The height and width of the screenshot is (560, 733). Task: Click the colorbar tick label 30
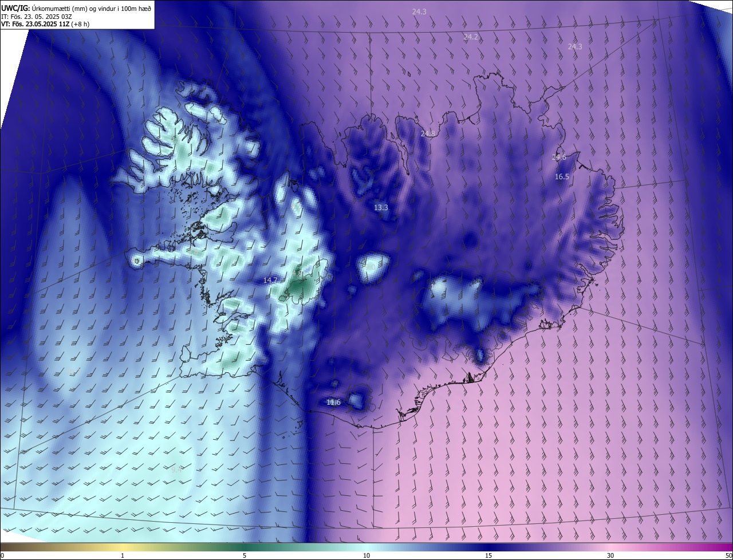click(610, 555)
